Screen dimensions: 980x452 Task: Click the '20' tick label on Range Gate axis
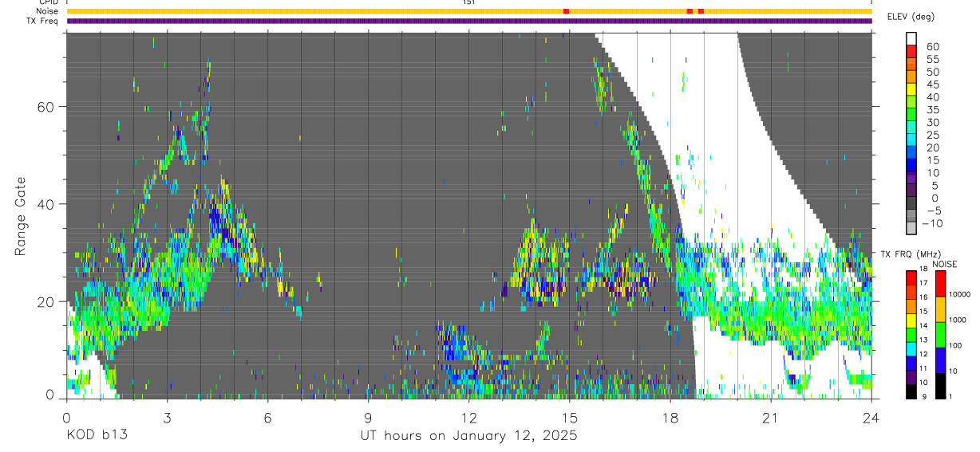pos(47,301)
